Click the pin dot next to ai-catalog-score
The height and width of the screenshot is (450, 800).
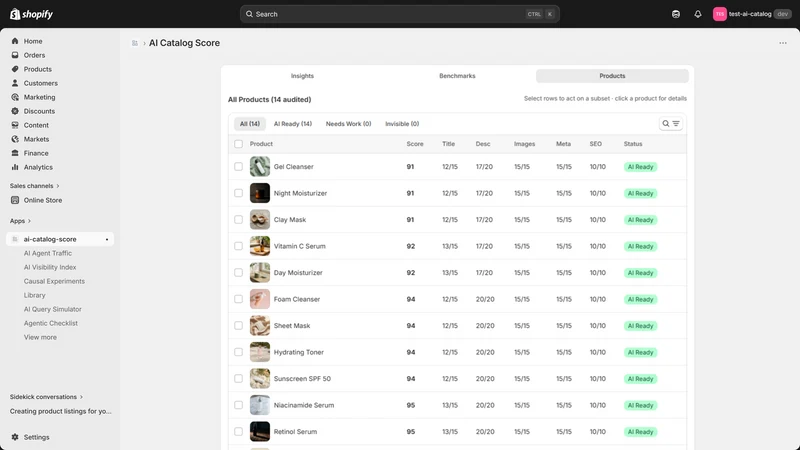107,239
